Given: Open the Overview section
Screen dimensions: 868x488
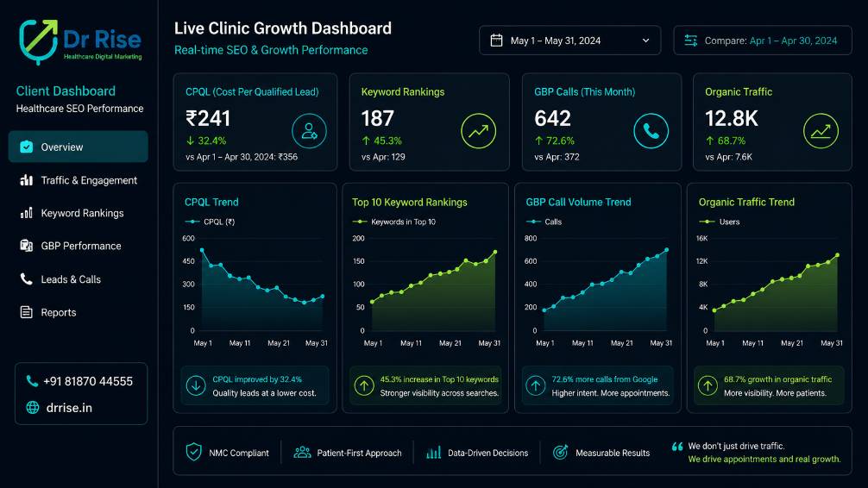Looking at the screenshot, I should coord(78,147).
